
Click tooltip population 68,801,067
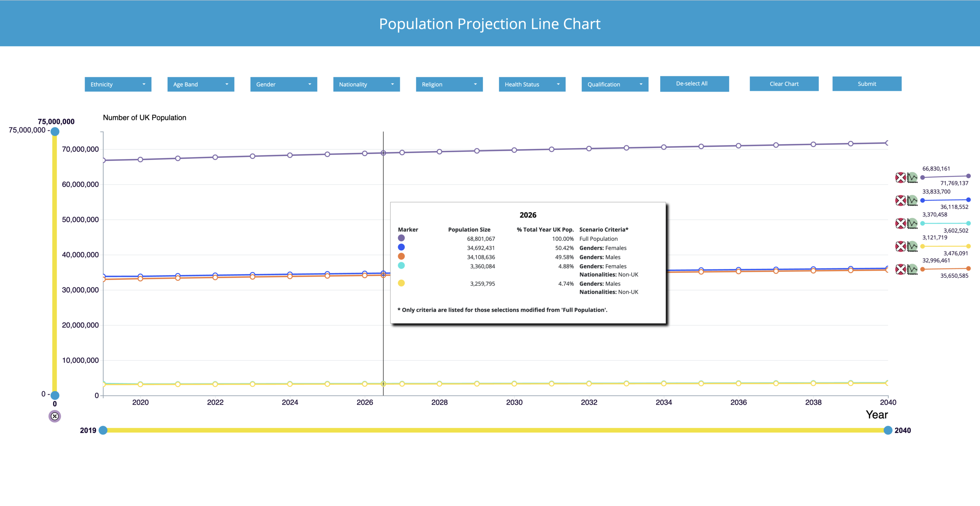(x=481, y=239)
